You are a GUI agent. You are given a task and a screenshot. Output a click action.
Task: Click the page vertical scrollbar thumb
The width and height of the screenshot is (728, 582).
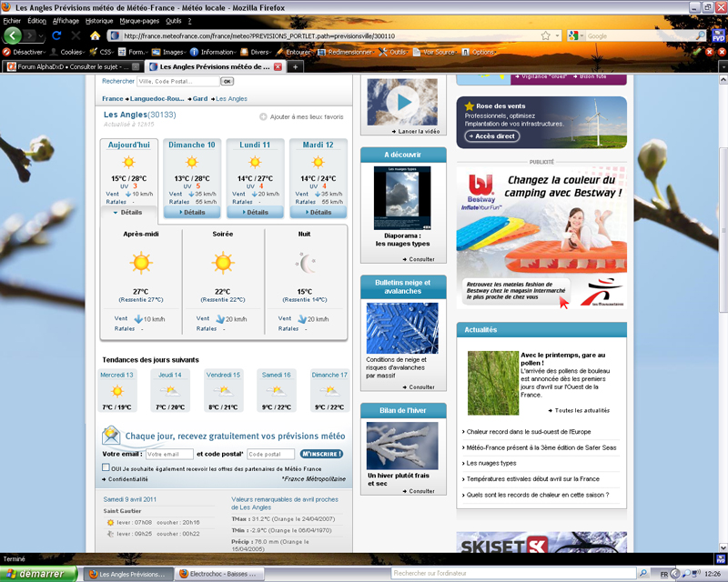(723, 230)
